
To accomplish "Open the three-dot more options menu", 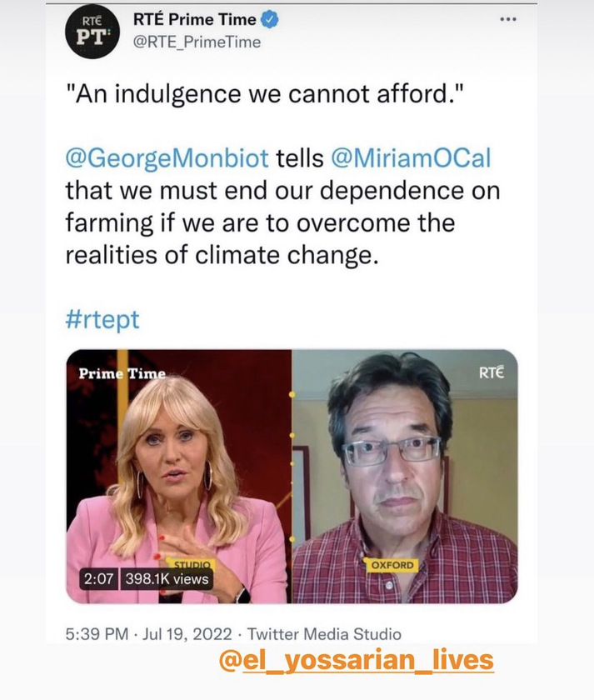I will click(508, 19).
